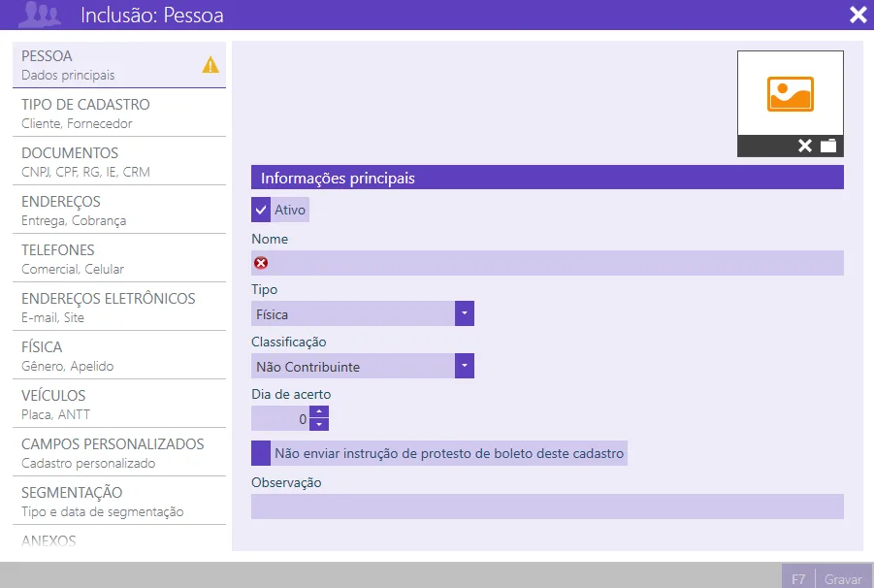This screenshot has width=874, height=588.
Task: Click the Nome input field
Action: [547, 263]
